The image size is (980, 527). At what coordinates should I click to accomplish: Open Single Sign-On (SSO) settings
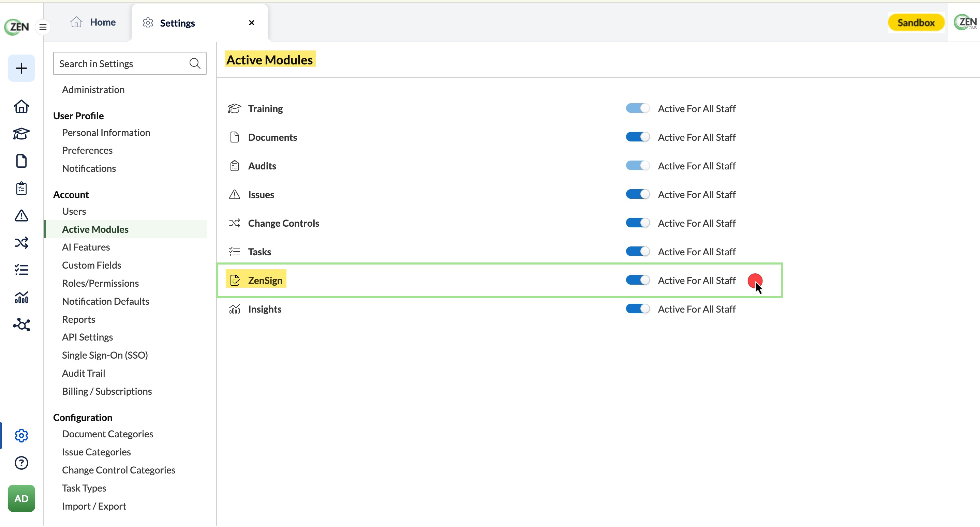point(105,355)
